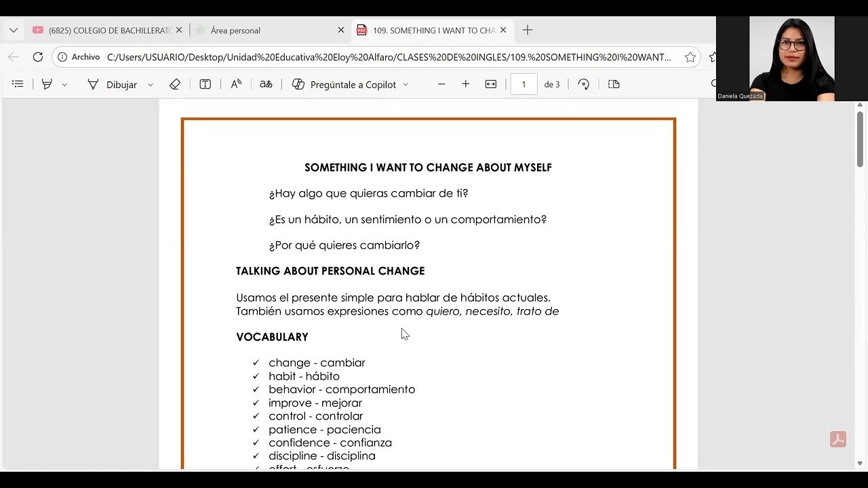Expand highlighter color options

pyautogui.click(x=64, y=85)
